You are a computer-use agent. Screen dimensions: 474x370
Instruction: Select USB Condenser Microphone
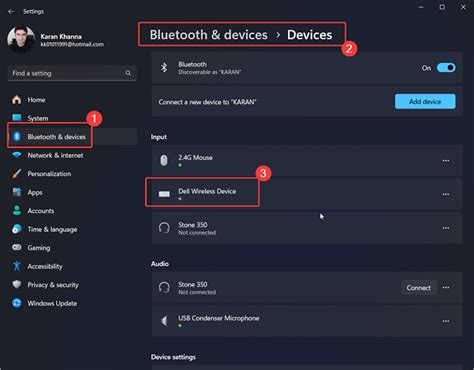307,321
